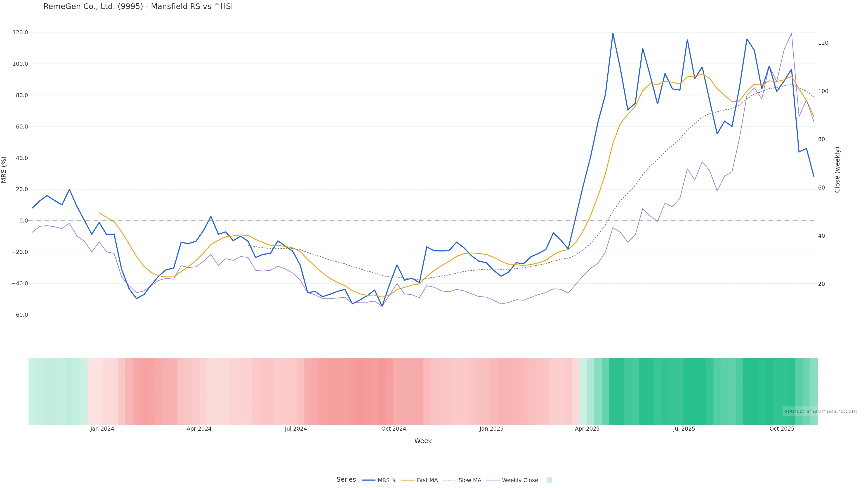Click the Oct 2024 x-axis tick label

tap(394, 429)
